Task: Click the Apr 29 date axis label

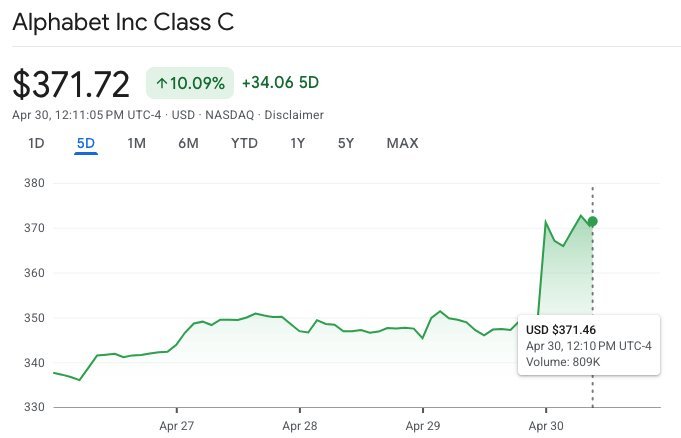Action: (423, 424)
